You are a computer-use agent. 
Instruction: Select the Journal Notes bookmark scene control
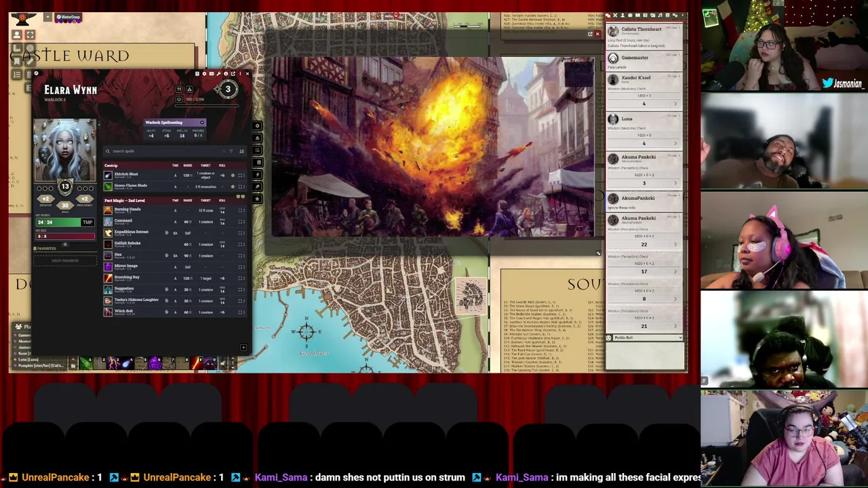click(x=17, y=62)
